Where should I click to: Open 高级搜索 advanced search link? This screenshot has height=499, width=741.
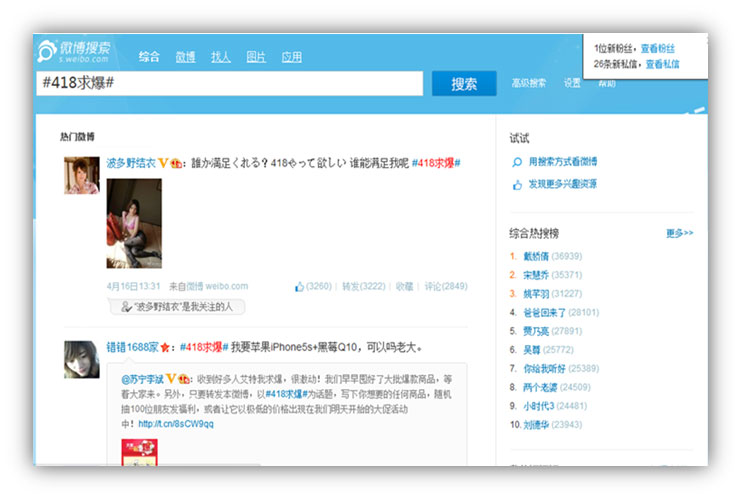tap(529, 83)
